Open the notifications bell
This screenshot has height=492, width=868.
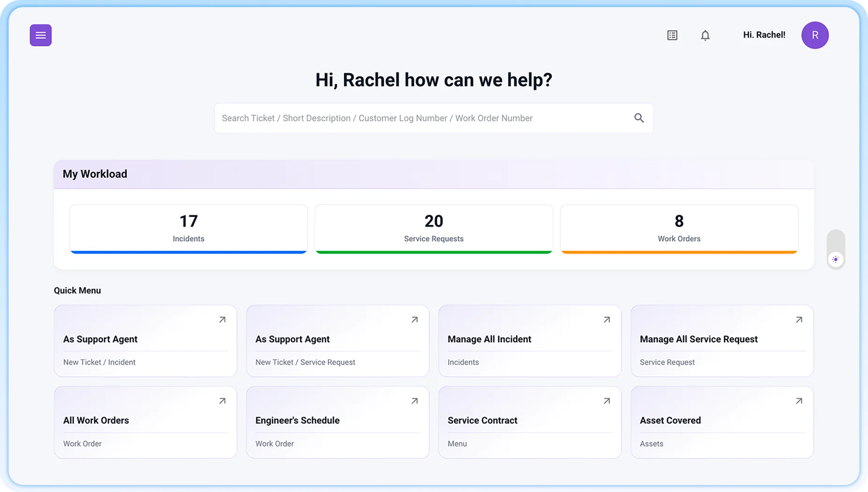pyautogui.click(x=705, y=35)
